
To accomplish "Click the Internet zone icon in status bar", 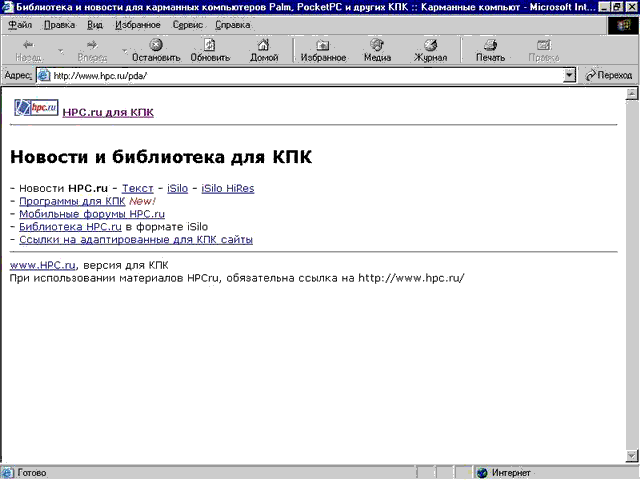I will (x=482, y=473).
